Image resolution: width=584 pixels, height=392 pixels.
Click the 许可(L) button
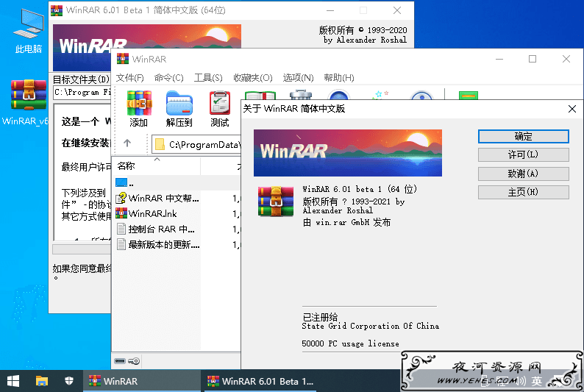pos(523,154)
